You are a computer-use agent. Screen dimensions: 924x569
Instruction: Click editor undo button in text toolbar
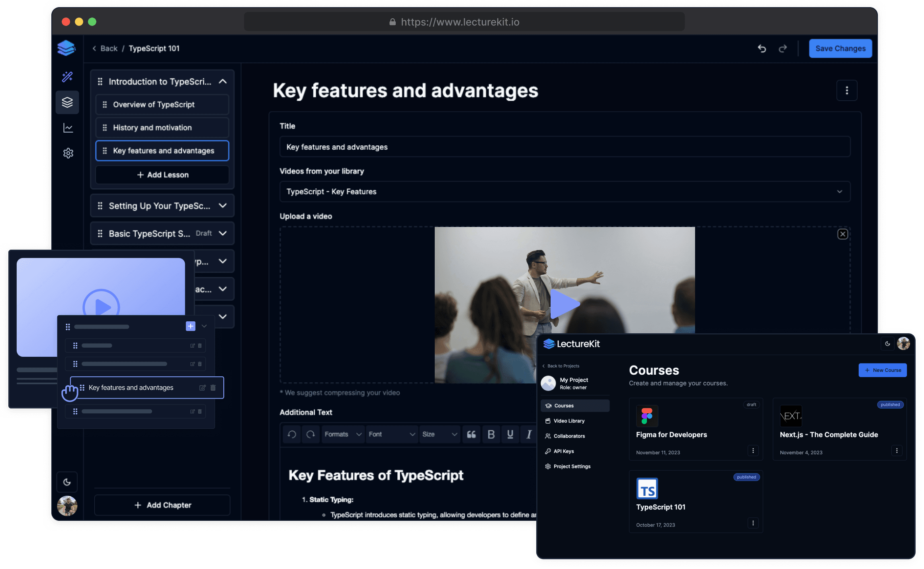click(x=292, y=434)
